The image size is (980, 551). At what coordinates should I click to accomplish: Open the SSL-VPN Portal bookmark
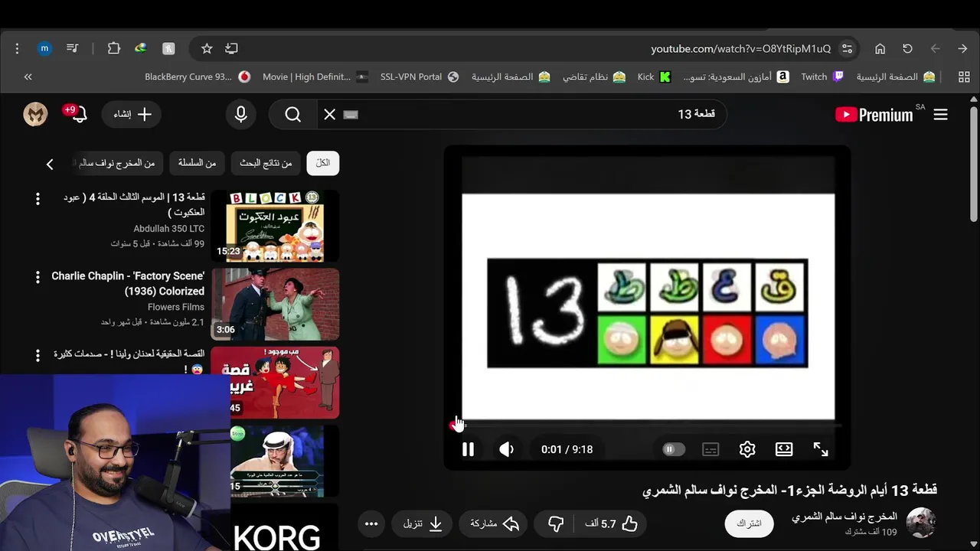pos(419,77)
